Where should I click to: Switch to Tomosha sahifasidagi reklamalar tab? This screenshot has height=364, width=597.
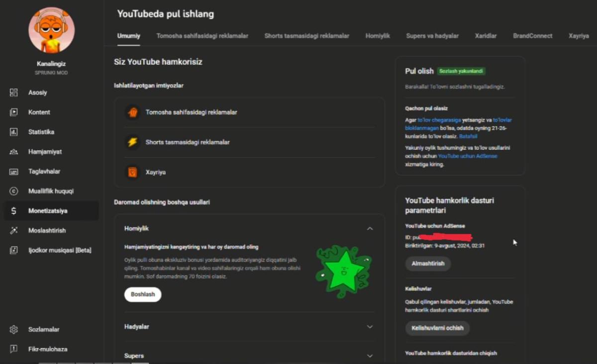[202, 36]
